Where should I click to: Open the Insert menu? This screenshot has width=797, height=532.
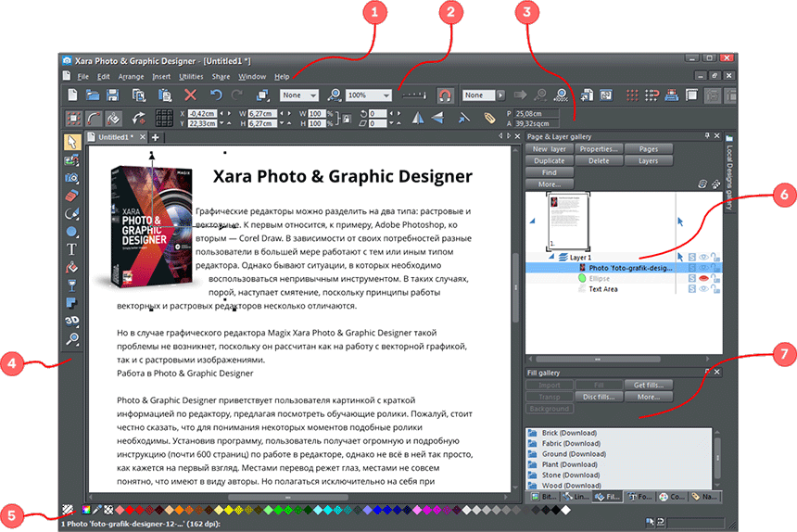[x=161, y=77]
